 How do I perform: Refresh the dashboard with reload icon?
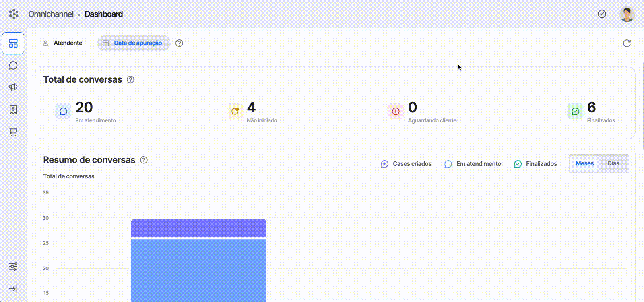pyautogui.click(x=627, y=43)
